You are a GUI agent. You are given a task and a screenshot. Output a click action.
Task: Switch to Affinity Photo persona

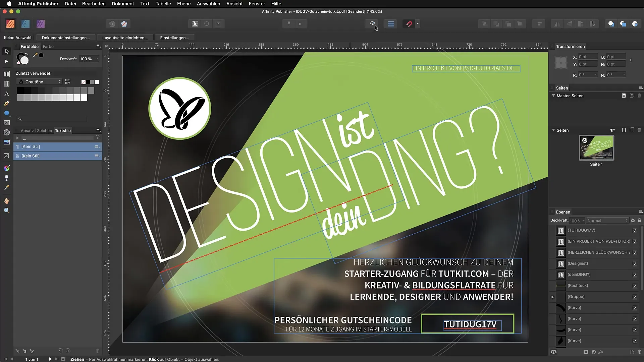coord(41,24)
